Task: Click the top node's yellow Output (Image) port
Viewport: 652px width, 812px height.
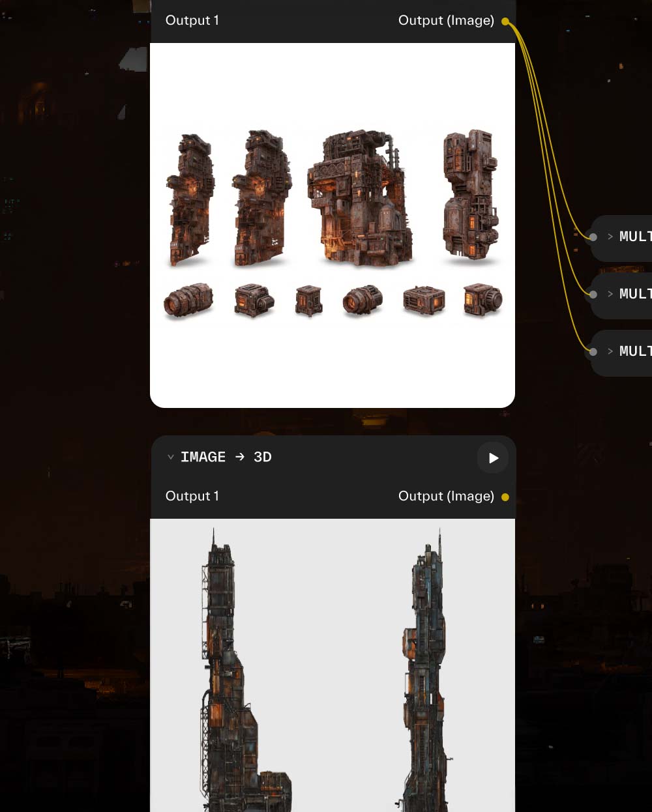Action: click(x=505, y=22)
